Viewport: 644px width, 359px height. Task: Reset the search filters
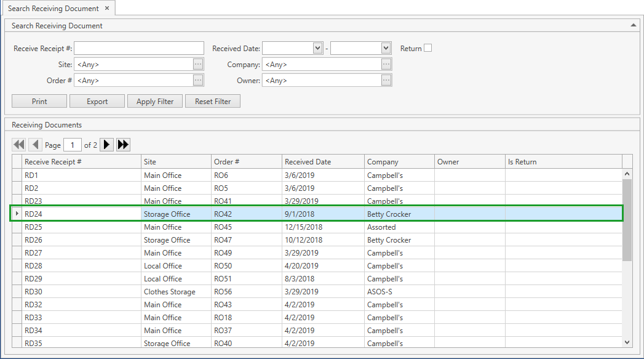[212, 101]
